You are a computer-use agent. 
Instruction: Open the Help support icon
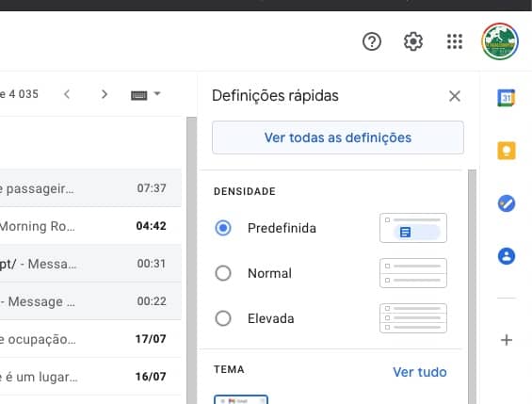tap(372, 41)
